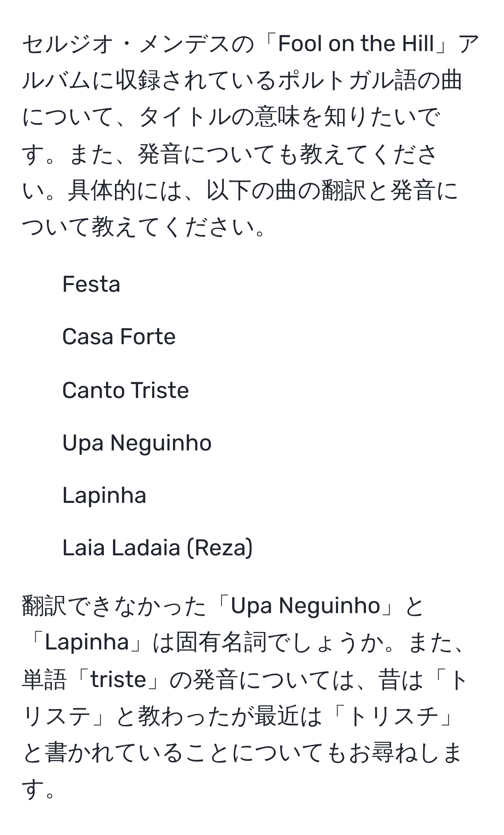Select the word 固有名詞
The width and height of the screenshot is (504, 835).
[221, 642]
